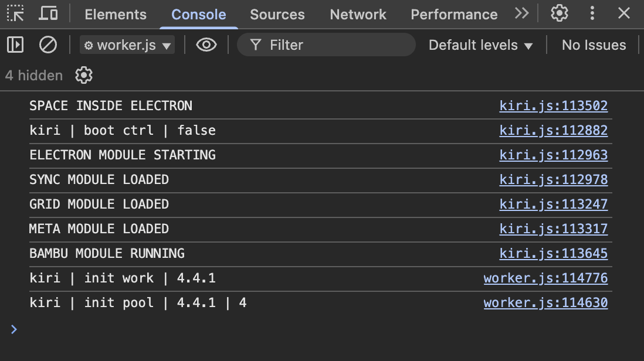
Task: Open the three-dot customize DevTools menu
Action: (x=592, y=13)
